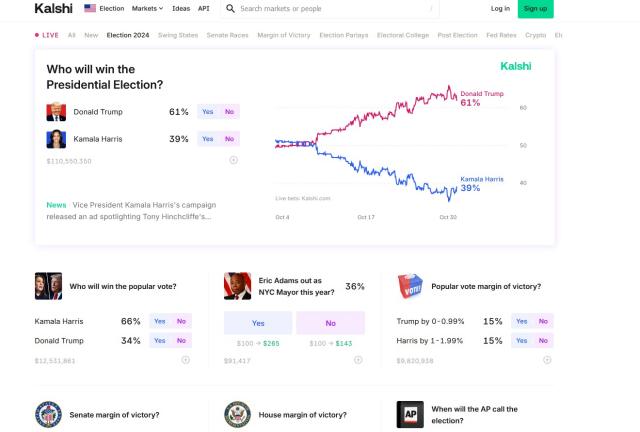Select Yes for Donald Trump presidential win

pyautogui.click(x=208, y=112)
